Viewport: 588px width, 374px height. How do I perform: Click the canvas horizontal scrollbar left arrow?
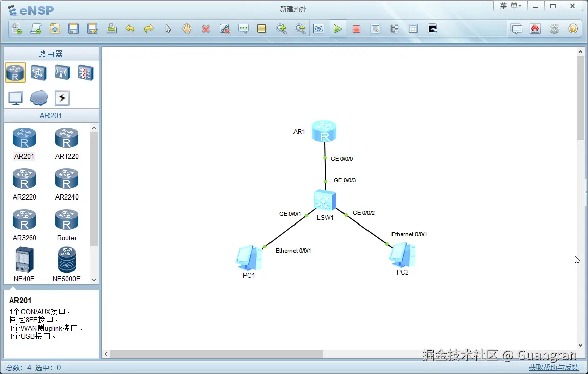coord(106,354)
